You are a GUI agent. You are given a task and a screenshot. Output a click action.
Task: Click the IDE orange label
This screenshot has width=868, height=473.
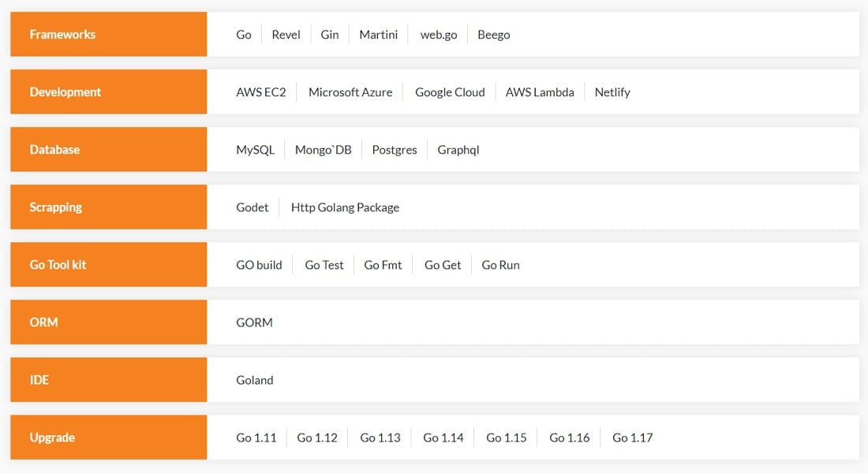tap(109, 379)
